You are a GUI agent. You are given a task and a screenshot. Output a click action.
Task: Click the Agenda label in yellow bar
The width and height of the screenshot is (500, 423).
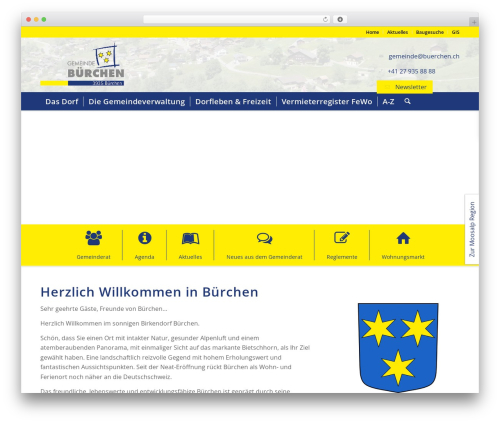click(144, 257)
